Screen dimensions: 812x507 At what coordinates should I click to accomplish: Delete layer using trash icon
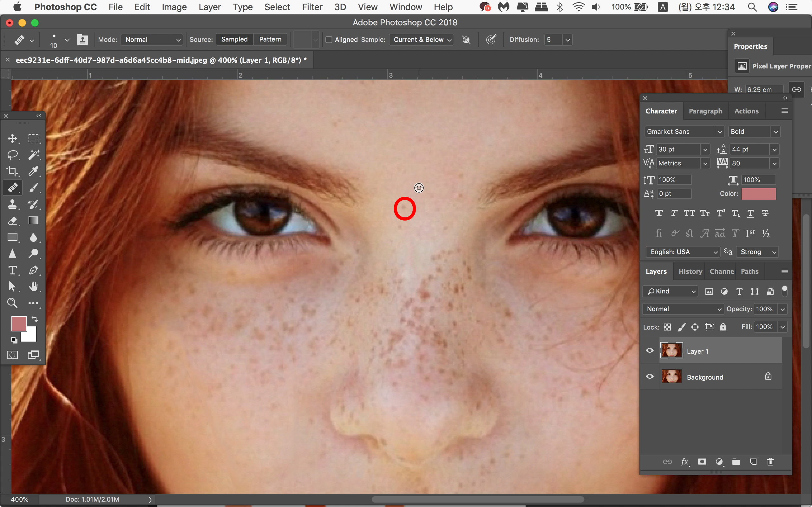[x=770, y=462]
